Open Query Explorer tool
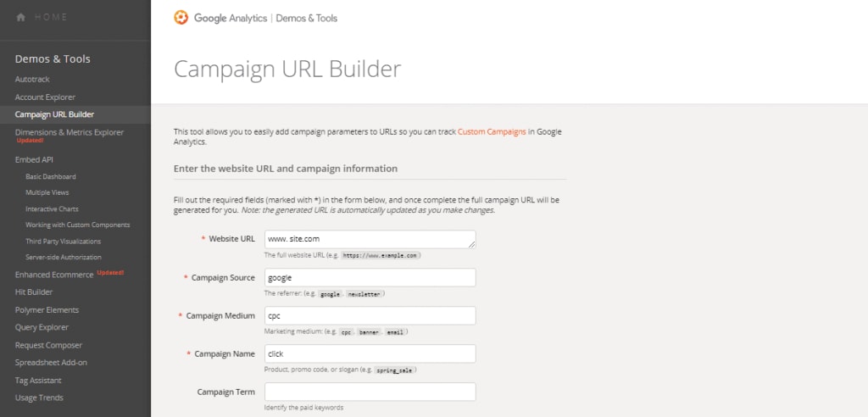Image resolution: width=868 pixels, height=417 pixels. click(42, 327)
